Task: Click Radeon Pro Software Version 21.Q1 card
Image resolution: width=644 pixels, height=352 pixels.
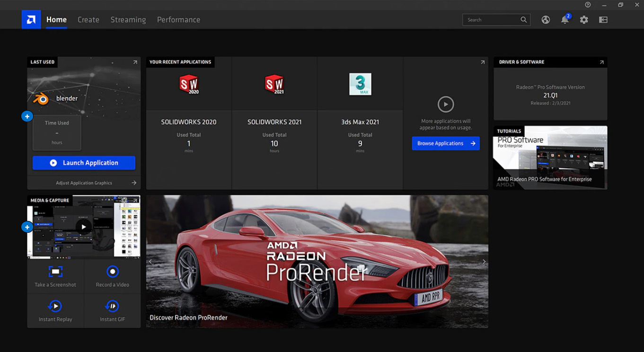Action: (x=550, y=94)
